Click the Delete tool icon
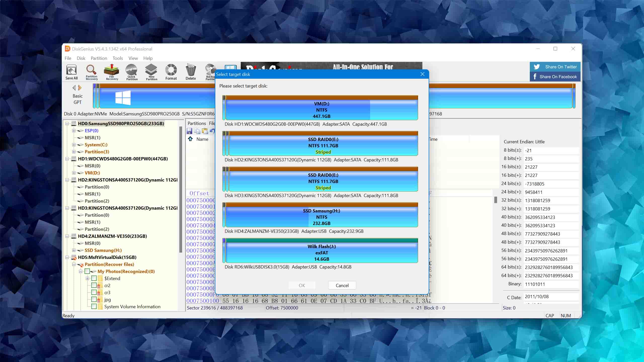Screen dimensions: 644x362 tap(190, 72)
